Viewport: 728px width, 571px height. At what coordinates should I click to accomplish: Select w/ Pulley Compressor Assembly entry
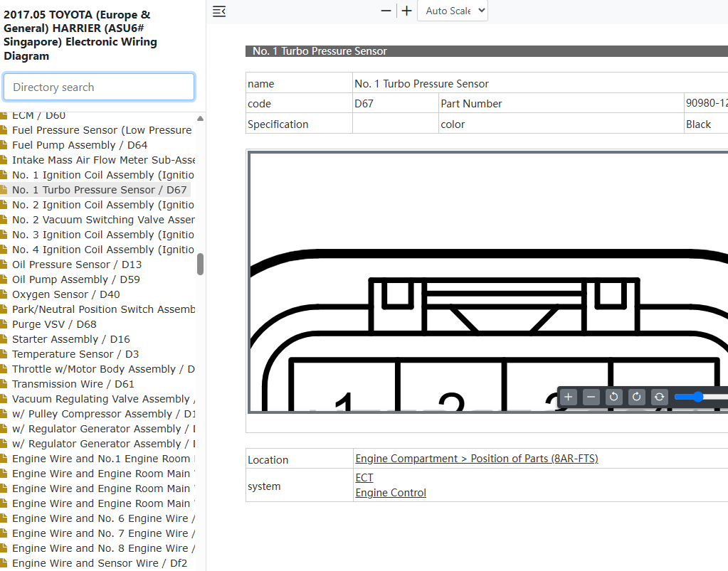tap(103, 414)
